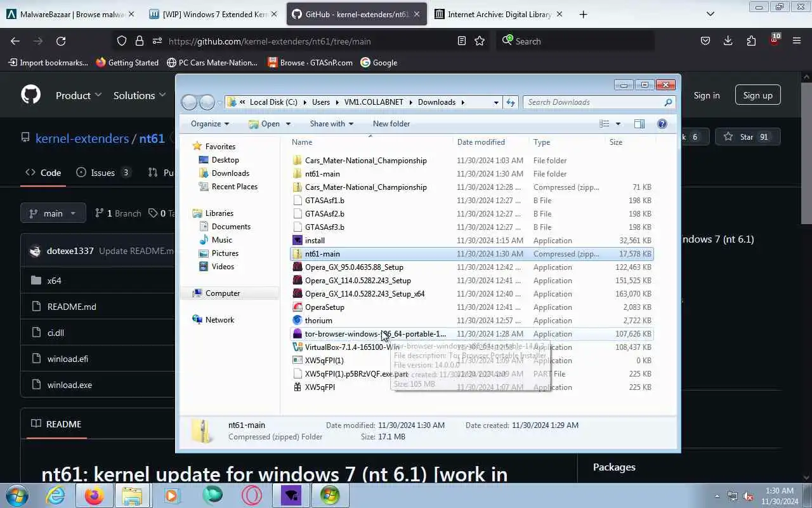The height and width of the screenshot is (508, 812).
Task: Click GitHub Sign in link
Action: (x=707, y=95)
